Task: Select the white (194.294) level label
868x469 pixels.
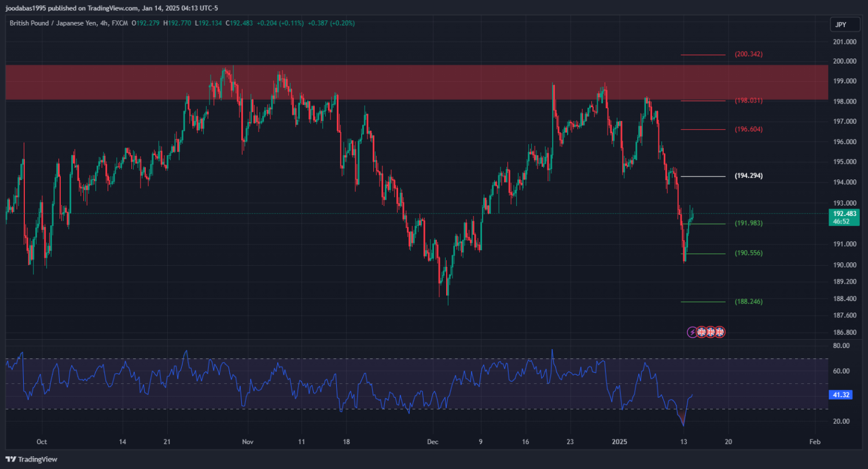Action: [x=749, y=175]
